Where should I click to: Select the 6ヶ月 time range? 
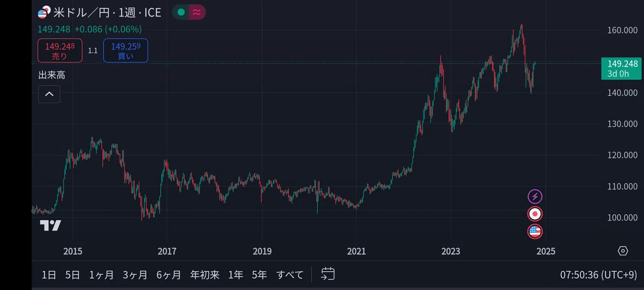click(169, 275)
